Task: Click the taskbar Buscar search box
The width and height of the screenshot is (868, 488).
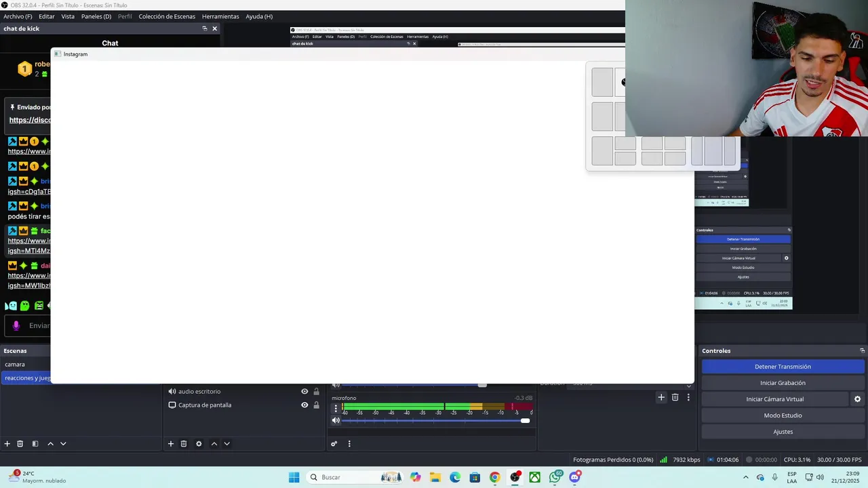Action: pyautogui.click(x=354, y=477)
